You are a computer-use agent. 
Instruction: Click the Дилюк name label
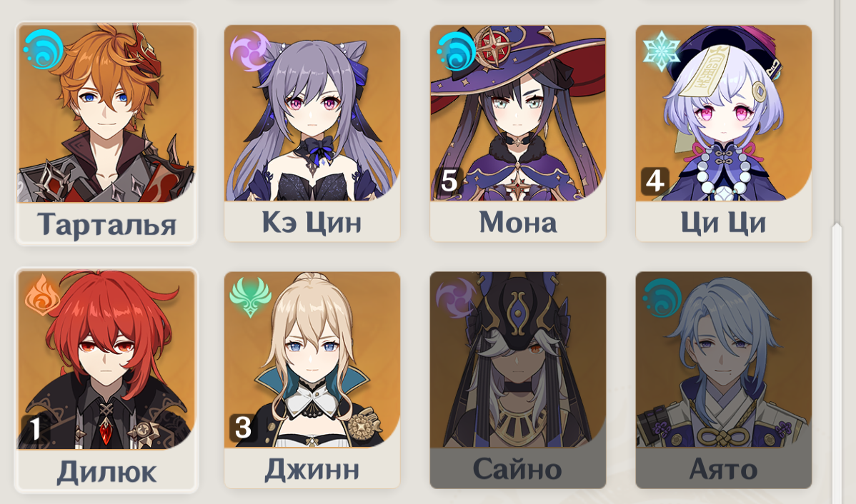pos(106,472)
